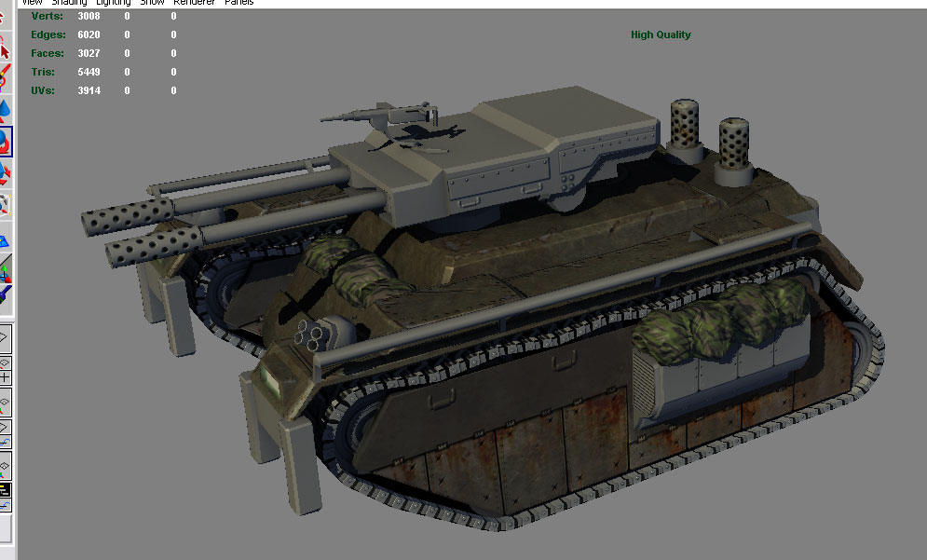
Task: Activate the Show Manipulator tool
Action: tap(4, 269)
